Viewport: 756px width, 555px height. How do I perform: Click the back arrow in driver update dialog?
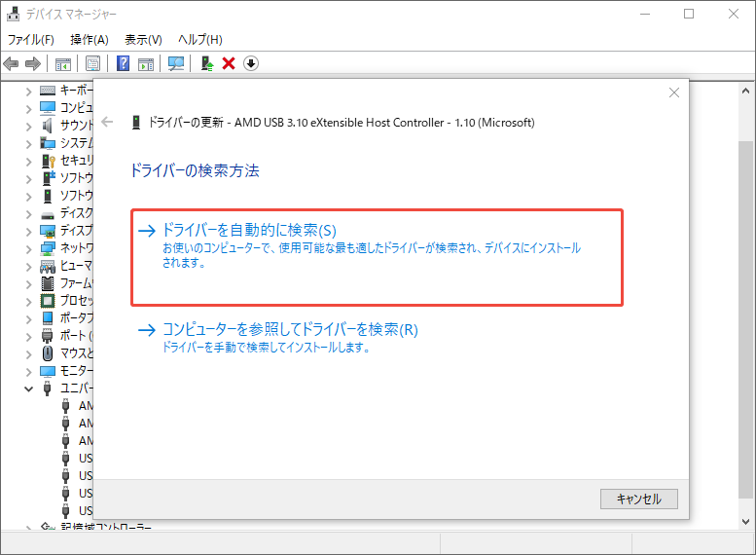tap(107, 122)
